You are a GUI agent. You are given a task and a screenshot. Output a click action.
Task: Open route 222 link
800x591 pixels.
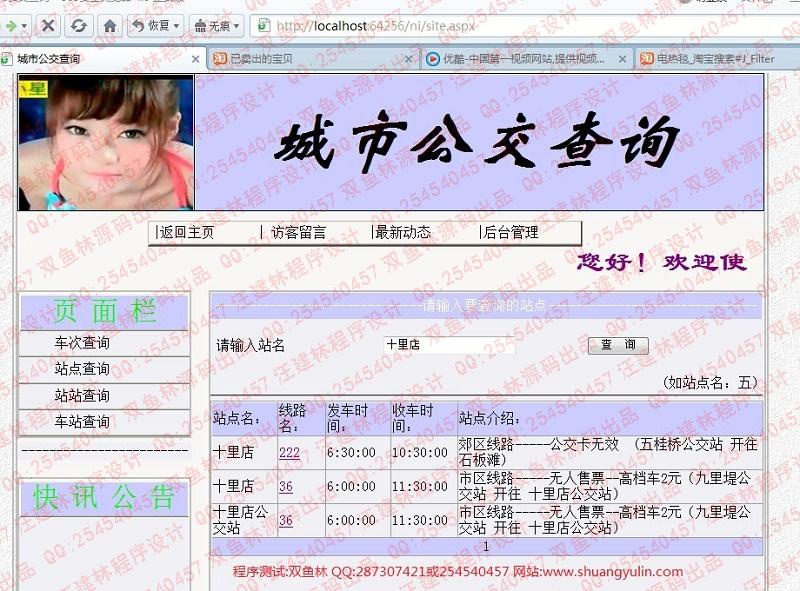pos(289,453)
